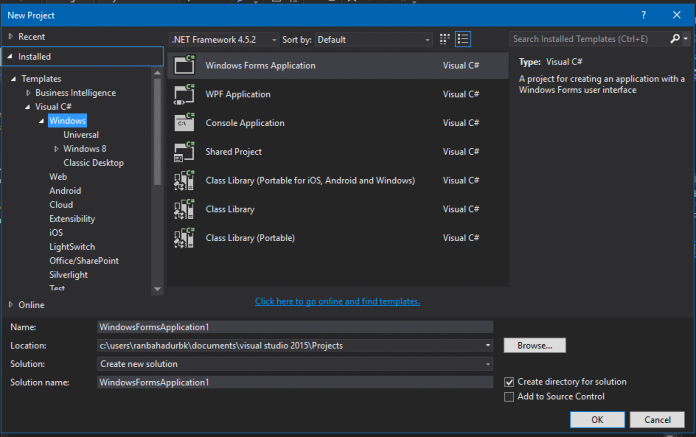Image resolution: width=696 pixels, height=437 pixels.
Task: Uncheck Create directory for solution
Action: pos(509,382)
